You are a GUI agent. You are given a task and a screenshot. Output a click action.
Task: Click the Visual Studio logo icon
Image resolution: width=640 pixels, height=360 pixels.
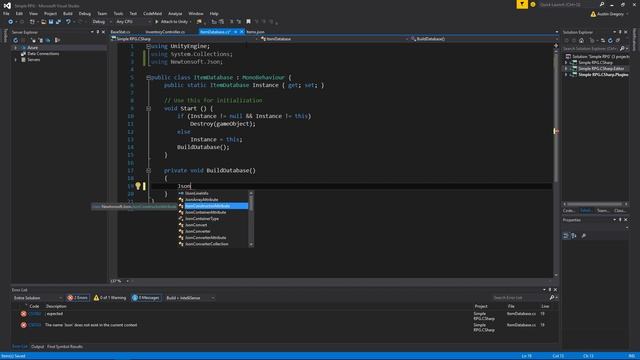point(7,5)
